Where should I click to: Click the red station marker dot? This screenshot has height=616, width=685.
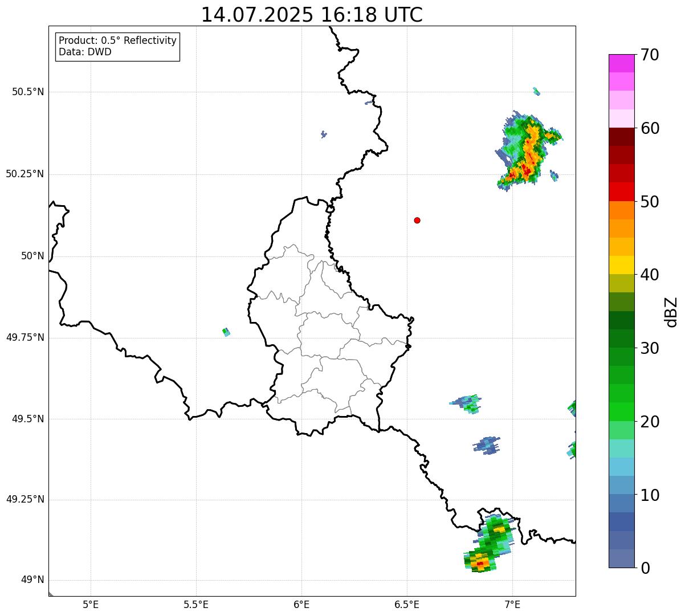point(417,220)
